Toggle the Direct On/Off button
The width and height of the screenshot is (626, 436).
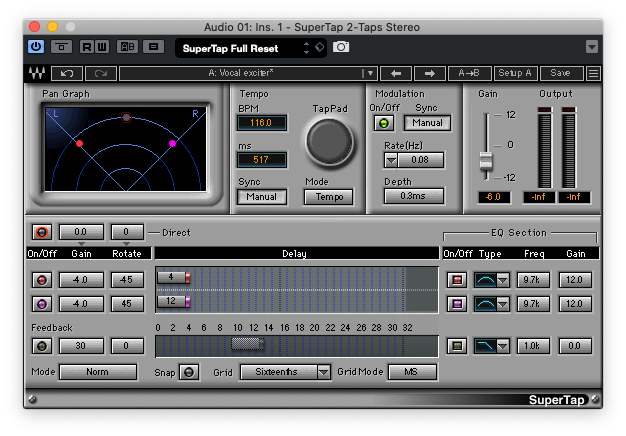(x=42, y=232)
